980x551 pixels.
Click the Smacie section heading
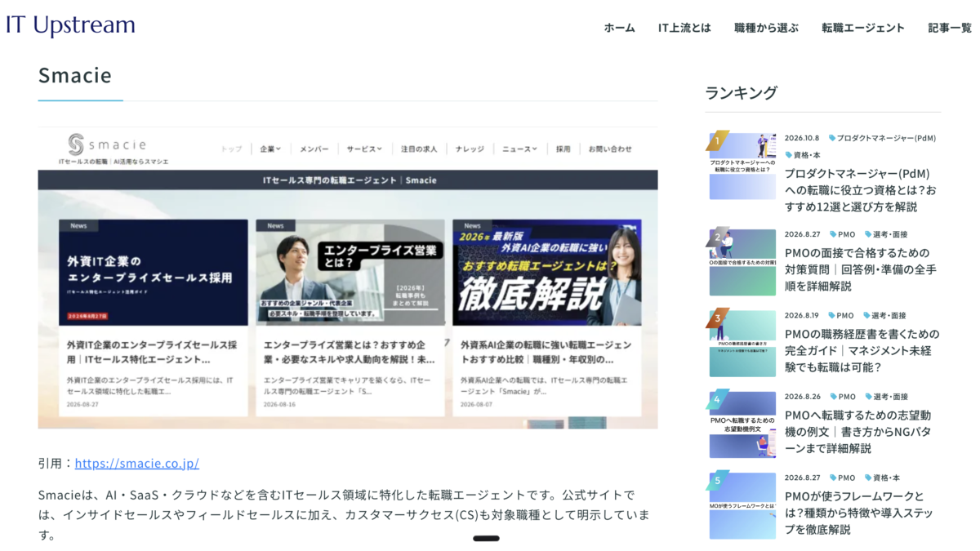(x=74, y=75)
